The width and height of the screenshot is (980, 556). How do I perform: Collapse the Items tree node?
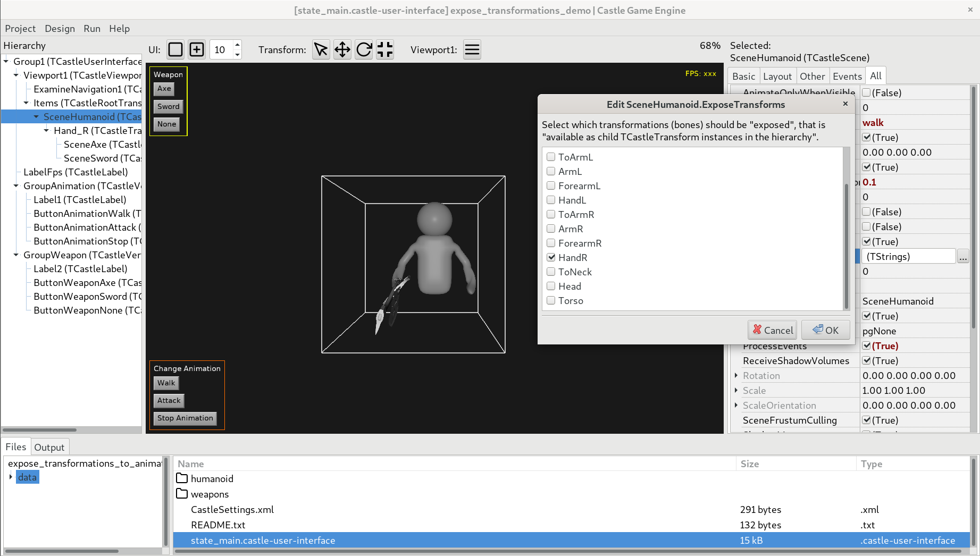(26, 103)
